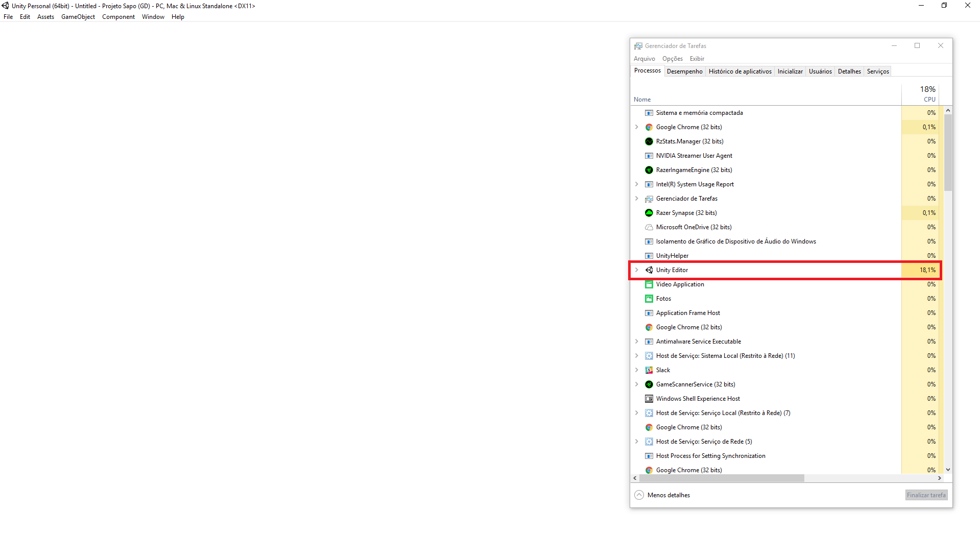Click the RzStats.Manager process icon
980x535 pixels.
[x=649, y=141]
